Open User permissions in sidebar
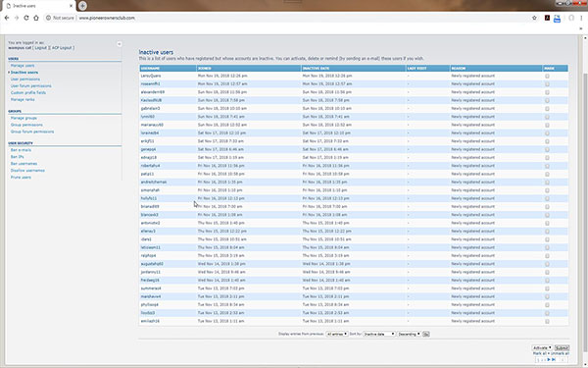Screen dimensions: 588x368 (x=25, y=79)
